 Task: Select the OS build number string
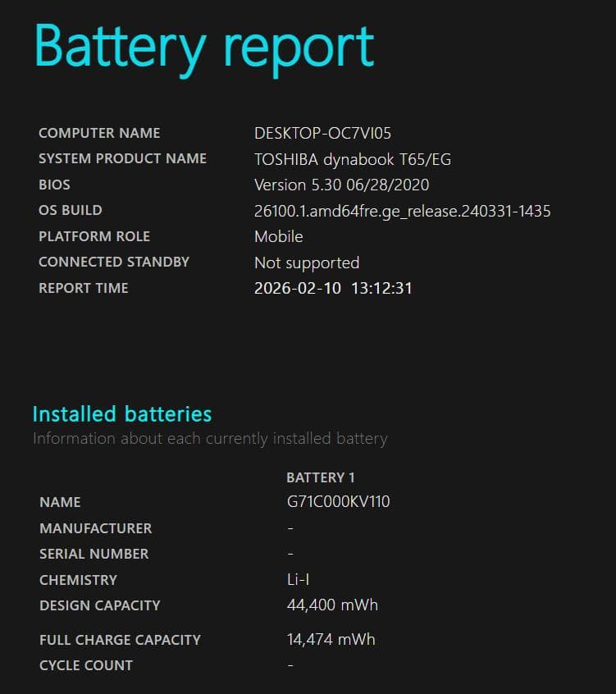(x=402, y=211)
